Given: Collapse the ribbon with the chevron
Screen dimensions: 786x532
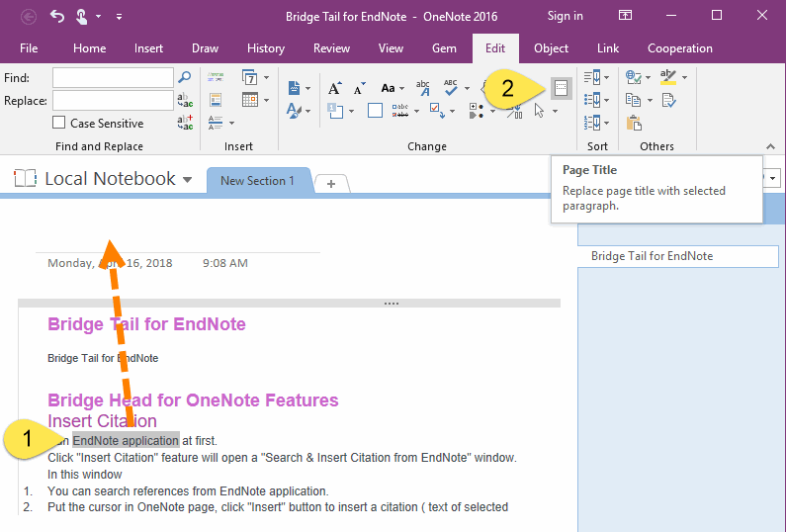Looking at the screenshot, I should (770, 146).
